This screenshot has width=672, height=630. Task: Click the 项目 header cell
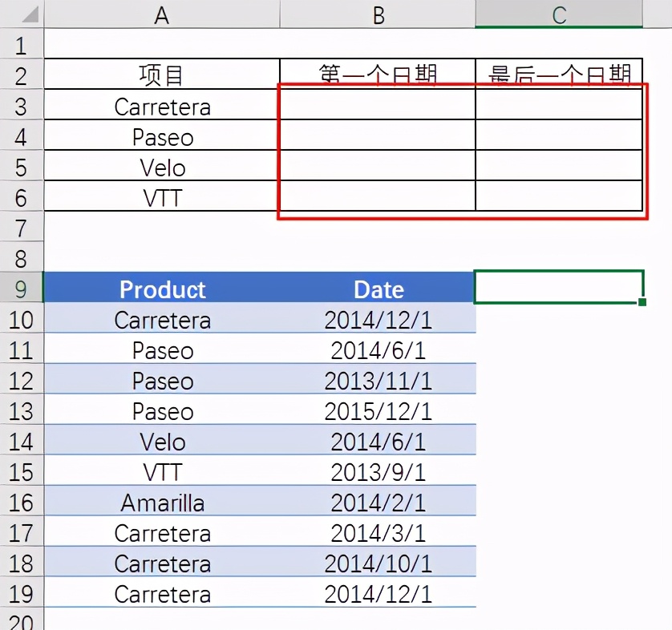tap(162, 75)
